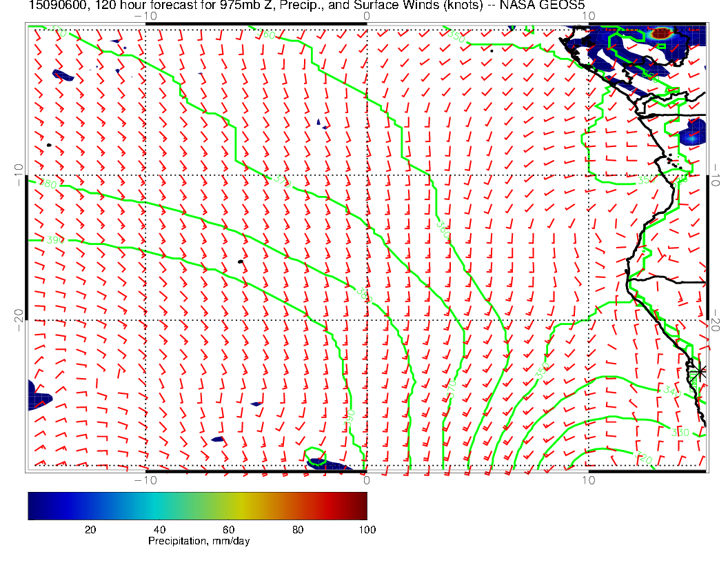This screenshot has width=728, height=563.
Task: Click the dark blue end of the colorbar
Action: 33,505
